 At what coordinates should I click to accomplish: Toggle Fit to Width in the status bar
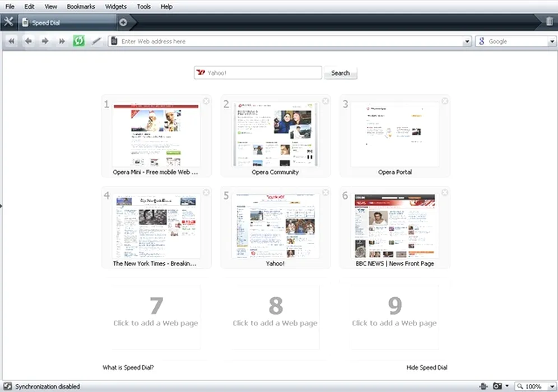[483, 386]
